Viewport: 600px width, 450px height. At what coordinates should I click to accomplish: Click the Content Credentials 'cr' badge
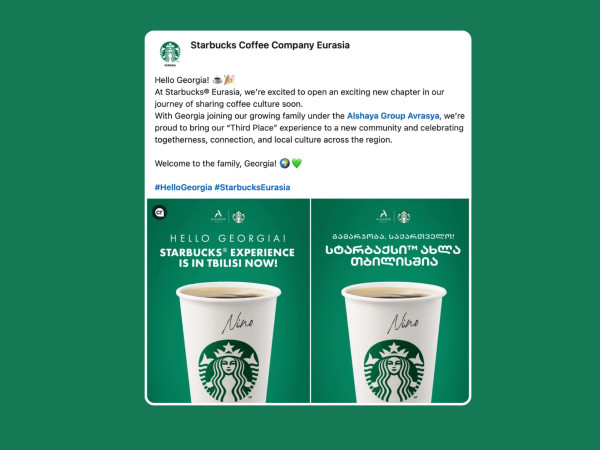coord(160,212)
